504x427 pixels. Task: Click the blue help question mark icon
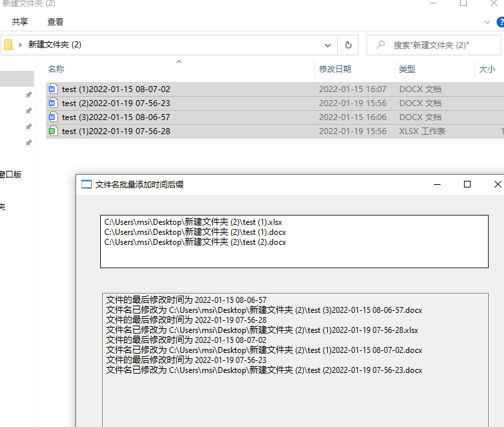(500, 22)
